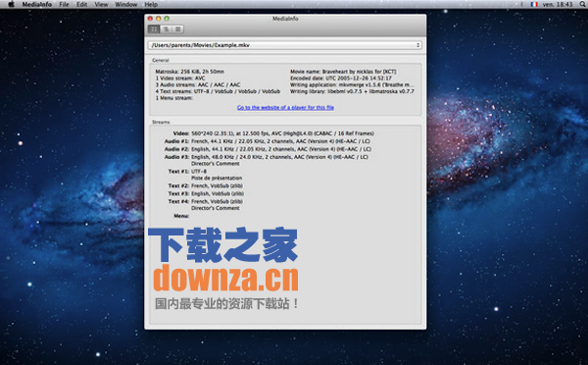This screenshot has height=365, width=588.
Task: Click '1 Video stream: AVC' text
Action: (180, 78)
